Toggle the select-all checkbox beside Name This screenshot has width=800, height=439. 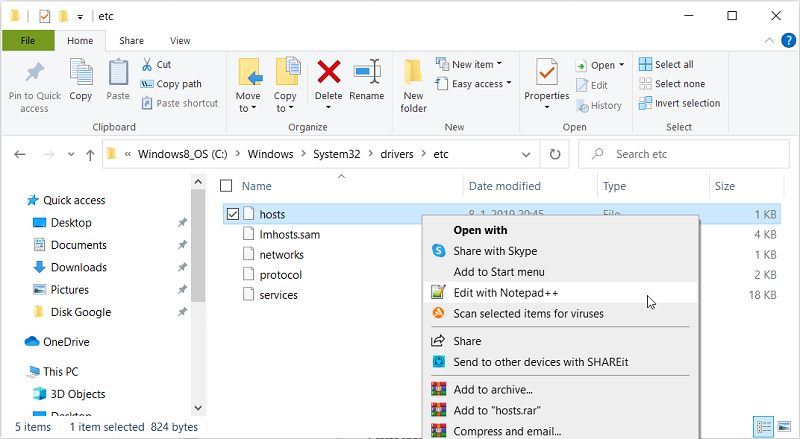(226, 186)
